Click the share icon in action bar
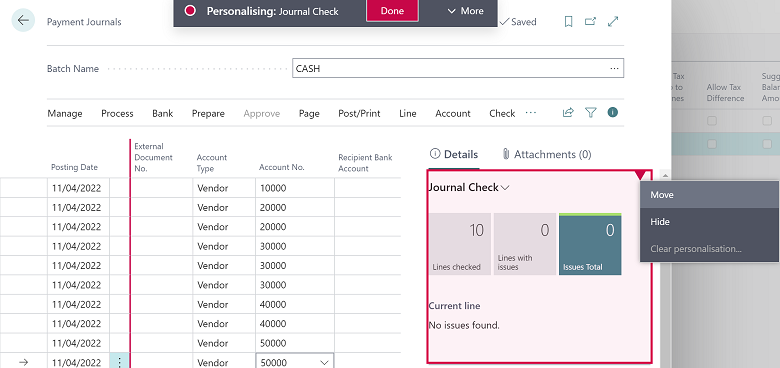Image resolution: width=780 pixels, height=368 pixels. (568, 113)
